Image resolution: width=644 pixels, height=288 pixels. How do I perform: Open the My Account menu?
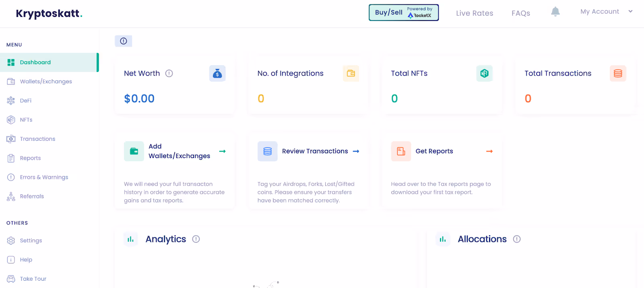pos(600,12)
